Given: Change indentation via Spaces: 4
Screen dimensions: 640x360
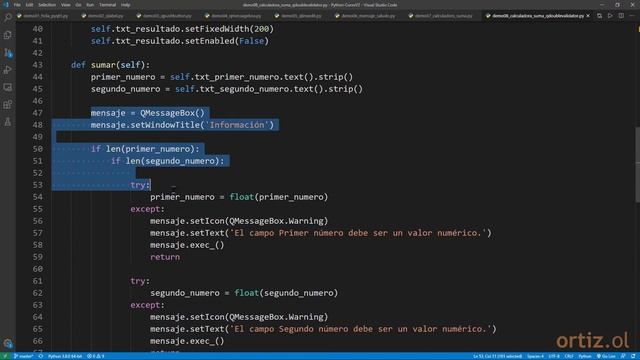Looking at the screenshot, I should (x=535, y=356).
